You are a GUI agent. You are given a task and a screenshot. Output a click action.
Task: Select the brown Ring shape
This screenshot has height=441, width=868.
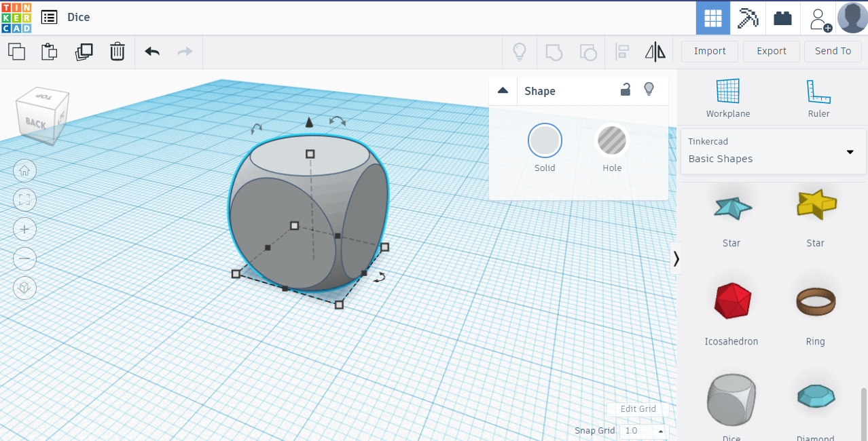coord(816,302)
